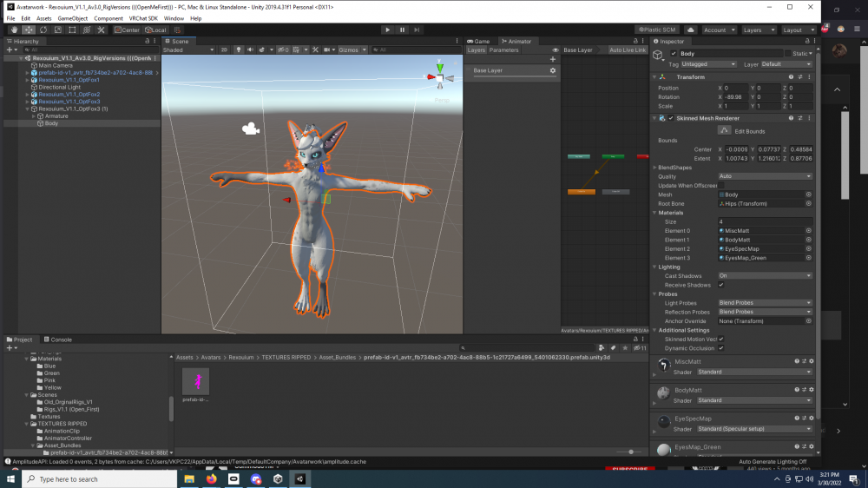Screen dimensions: 868x488
Task: Click the Auto Live Link button
Action: coord(628,49)
